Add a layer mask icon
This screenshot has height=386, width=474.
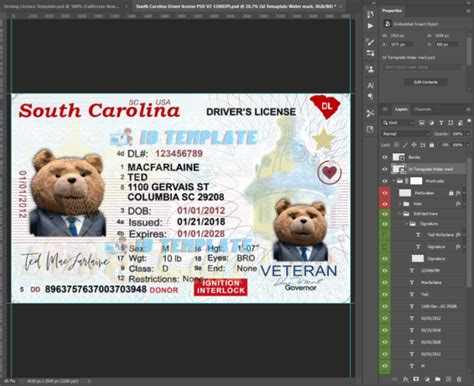click(x=416, y=379)
